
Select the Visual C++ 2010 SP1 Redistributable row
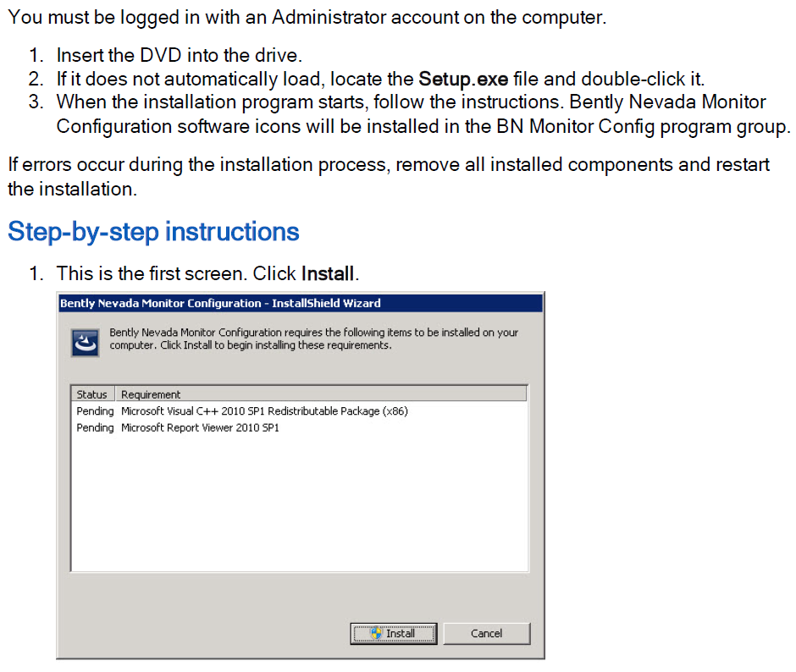(x=299, y=411)
